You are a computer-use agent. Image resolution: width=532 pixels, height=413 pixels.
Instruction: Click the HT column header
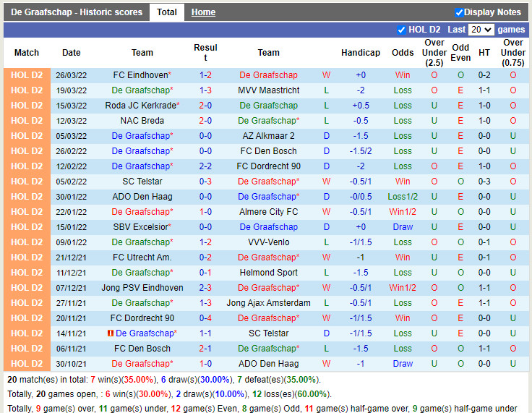tap(484, 53)
